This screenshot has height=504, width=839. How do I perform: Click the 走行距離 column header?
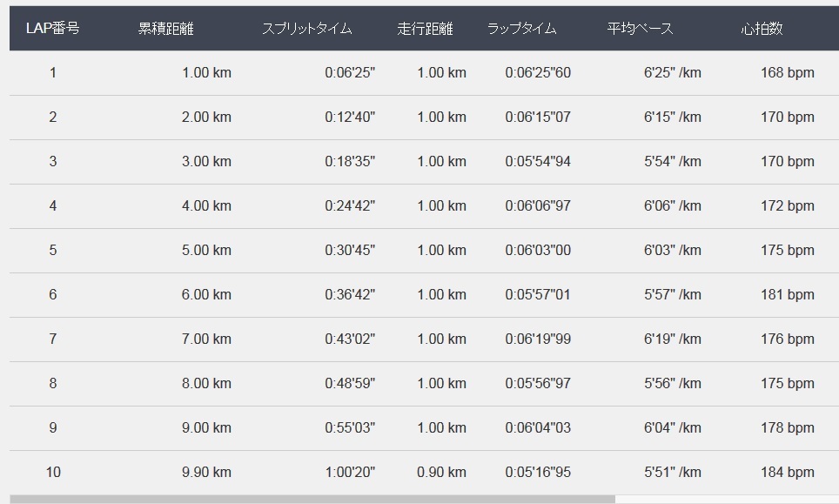pyautogui.click(x=425, y=28)
